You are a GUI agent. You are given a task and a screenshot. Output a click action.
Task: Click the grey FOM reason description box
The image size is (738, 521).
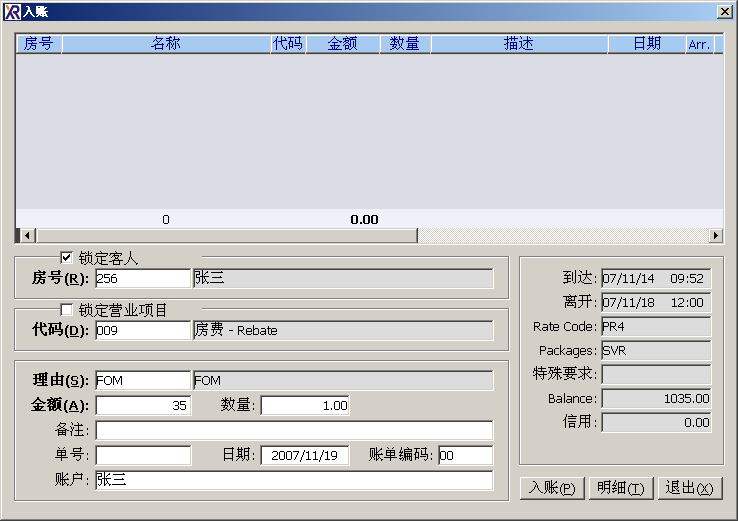343,380
